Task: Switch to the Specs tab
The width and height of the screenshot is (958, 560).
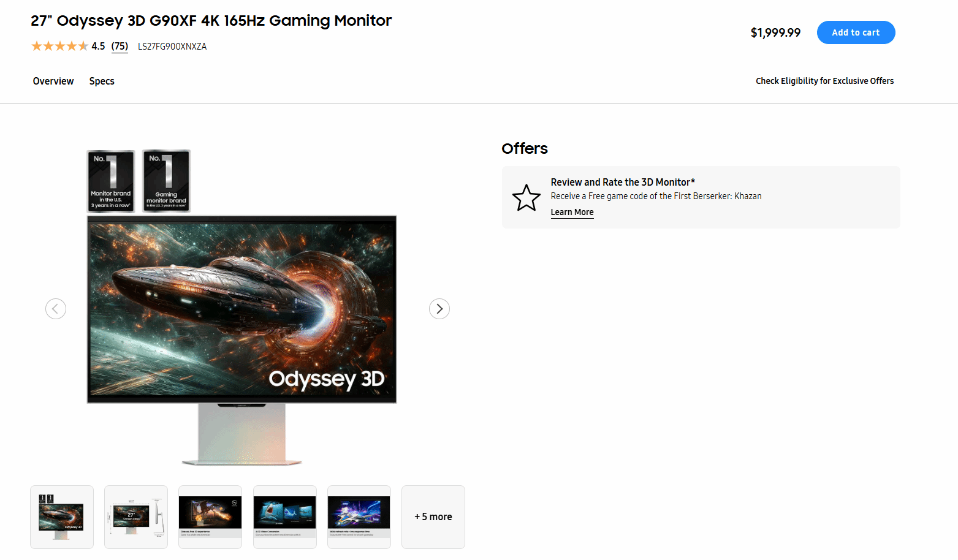Action: 102,81
